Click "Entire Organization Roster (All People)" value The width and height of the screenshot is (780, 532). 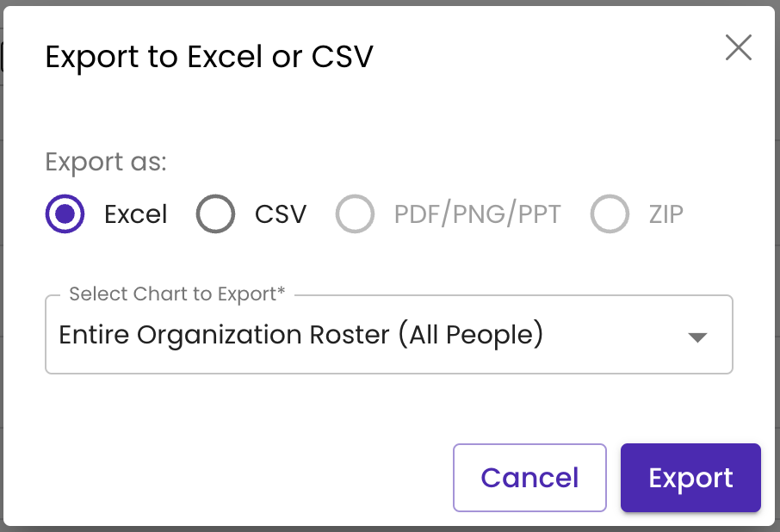pos(300,335)
